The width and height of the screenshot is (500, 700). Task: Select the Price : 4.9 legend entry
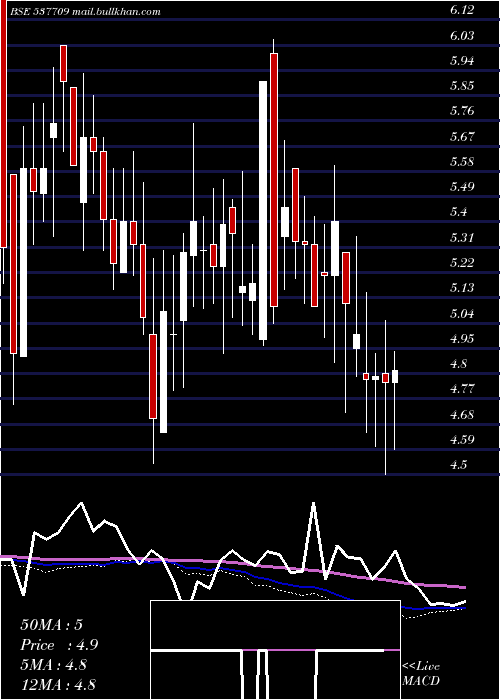[59, 645]
